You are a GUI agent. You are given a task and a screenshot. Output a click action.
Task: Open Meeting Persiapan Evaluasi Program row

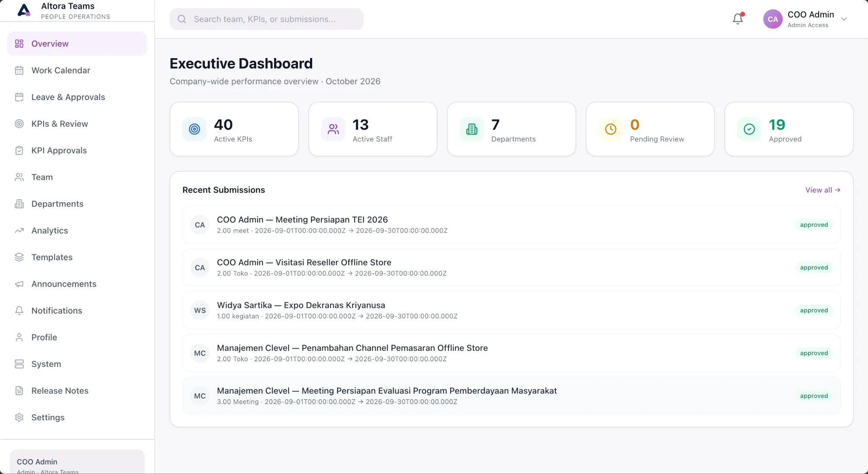pos(511,396)
